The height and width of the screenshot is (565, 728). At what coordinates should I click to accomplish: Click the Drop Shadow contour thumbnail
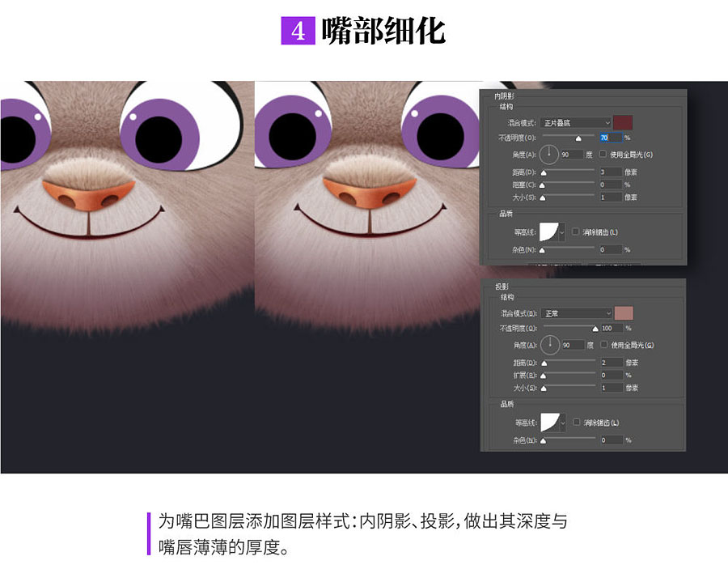point(550,423)
